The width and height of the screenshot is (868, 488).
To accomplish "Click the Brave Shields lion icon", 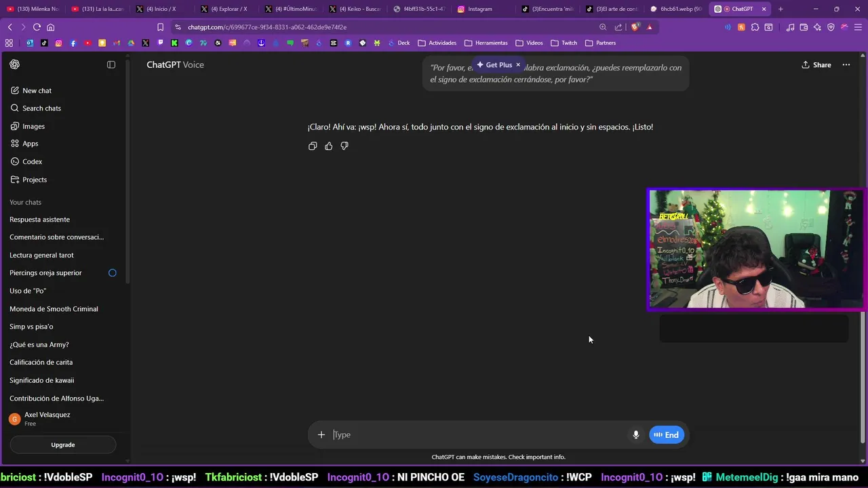I will pos(635,27).
